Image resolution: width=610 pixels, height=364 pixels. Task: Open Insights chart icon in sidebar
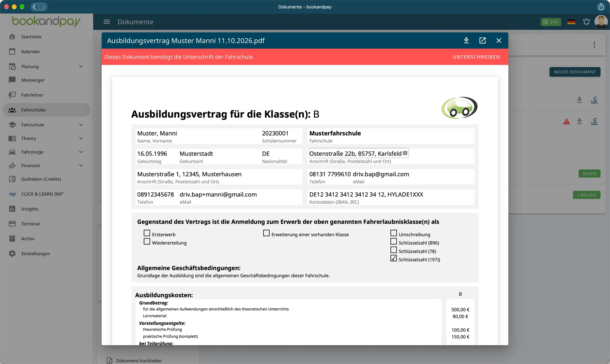tap(12, 209)
